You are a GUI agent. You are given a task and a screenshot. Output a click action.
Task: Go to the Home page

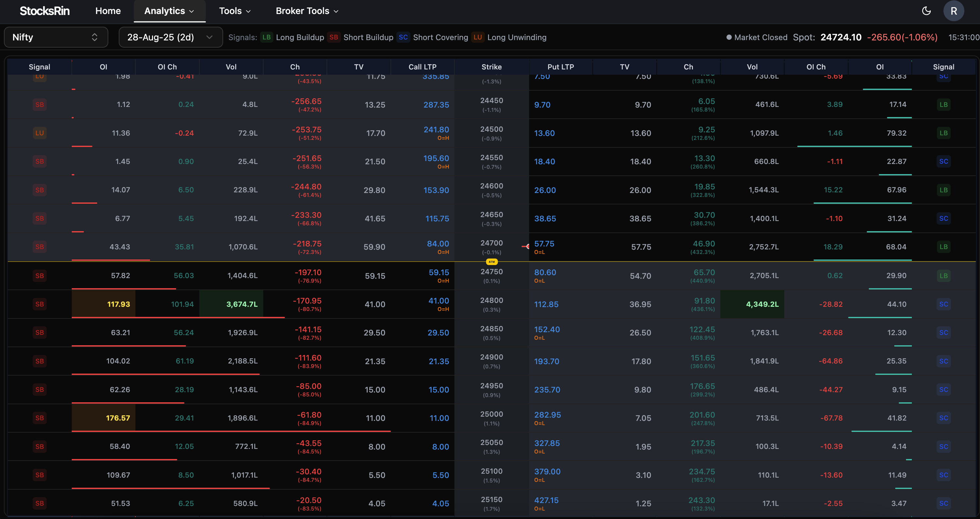click(108, 11)
